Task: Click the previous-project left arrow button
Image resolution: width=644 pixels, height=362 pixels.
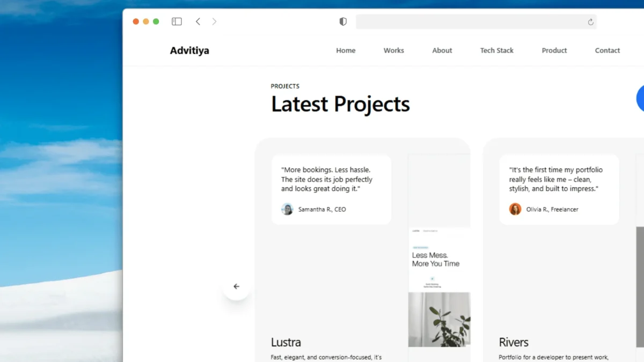Action: pyautogui.click(x=236, y=286)
